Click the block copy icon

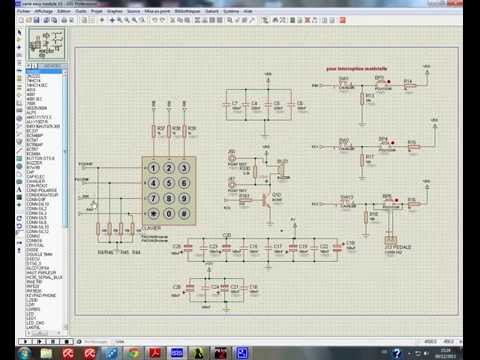(x=197, y=20)
